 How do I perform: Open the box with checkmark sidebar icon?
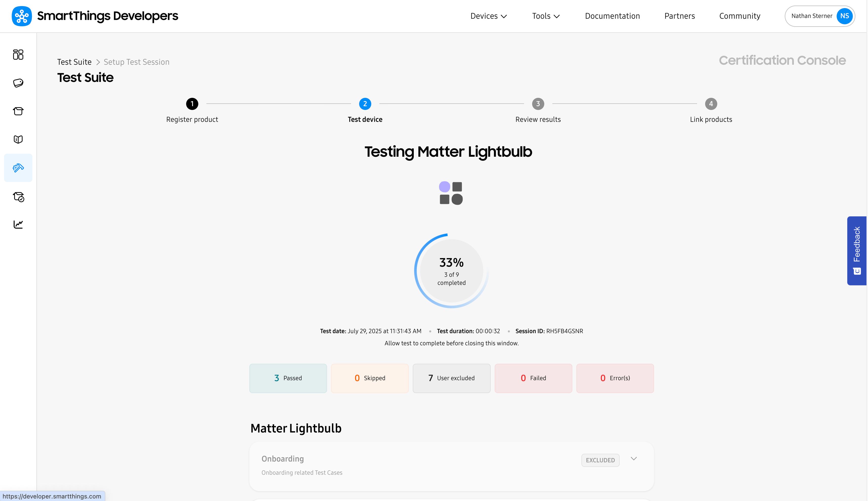pos(18,196)
